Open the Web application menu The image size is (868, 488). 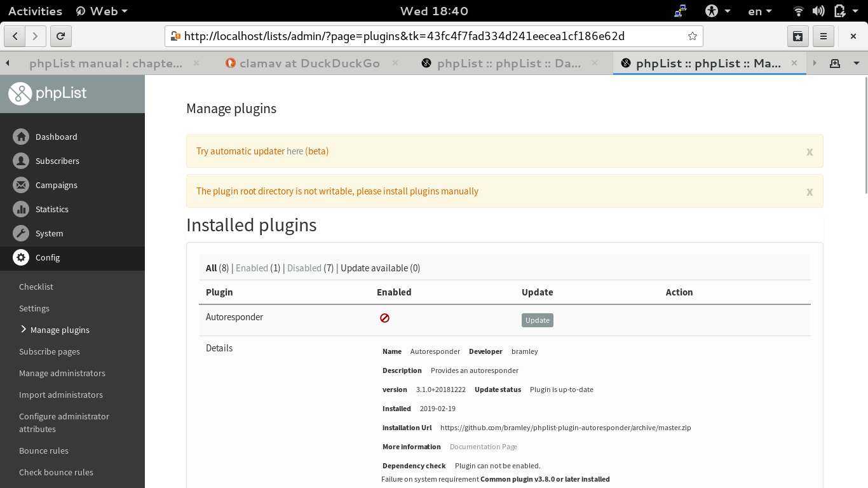coord(101,10)
